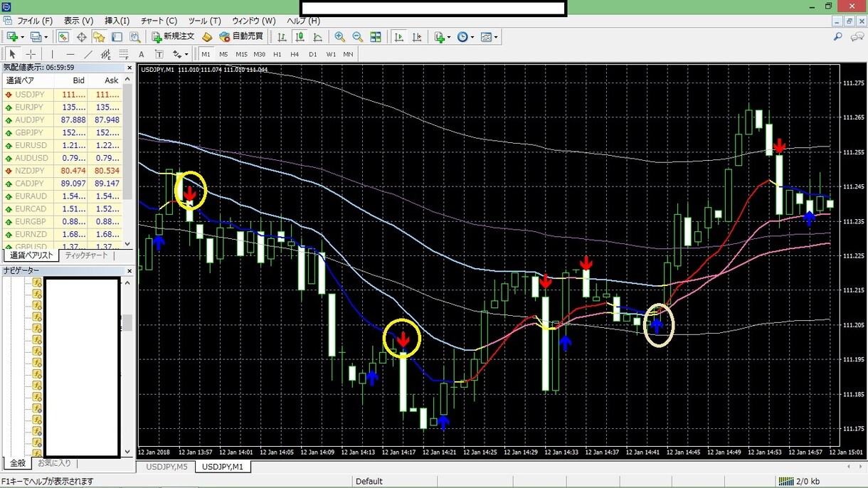This screenshot has width=868, height=488.
Task: Launch MetaEditor via the yellow book icon
Action: coord(207,37)
